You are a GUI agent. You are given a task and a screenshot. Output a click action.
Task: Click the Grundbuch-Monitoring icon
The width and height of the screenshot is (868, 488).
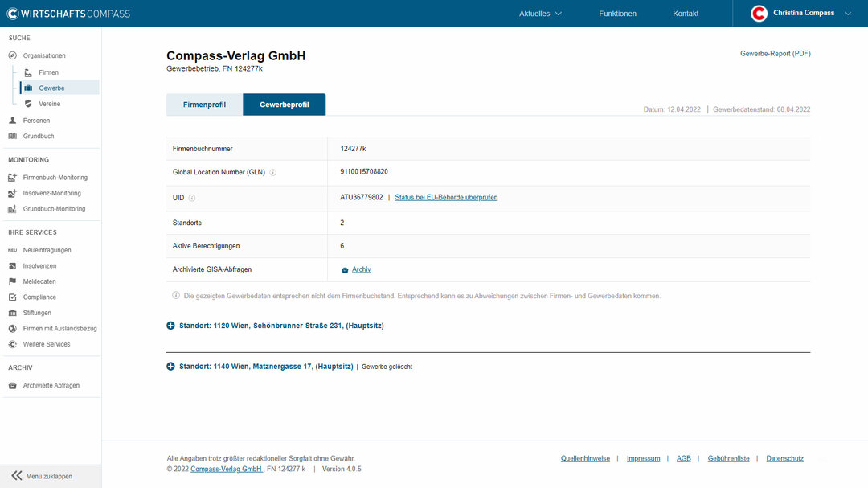[13, 209]
